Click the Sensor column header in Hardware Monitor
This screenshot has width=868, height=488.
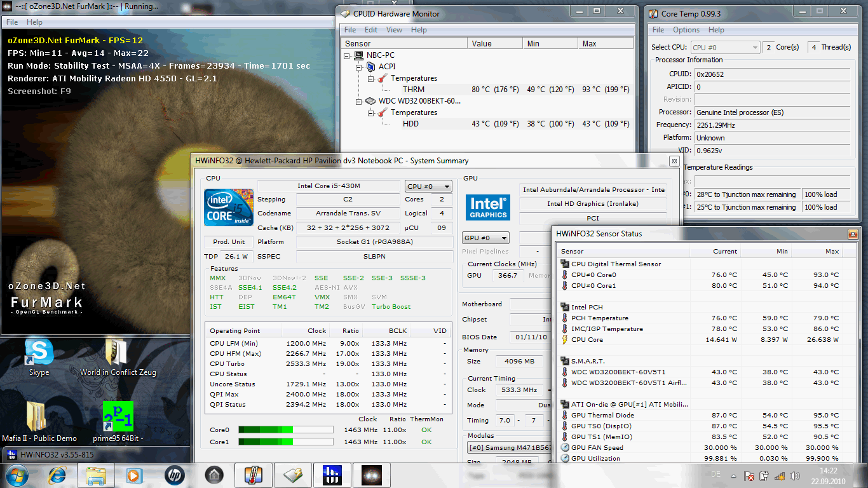click(x=405, y=44)
